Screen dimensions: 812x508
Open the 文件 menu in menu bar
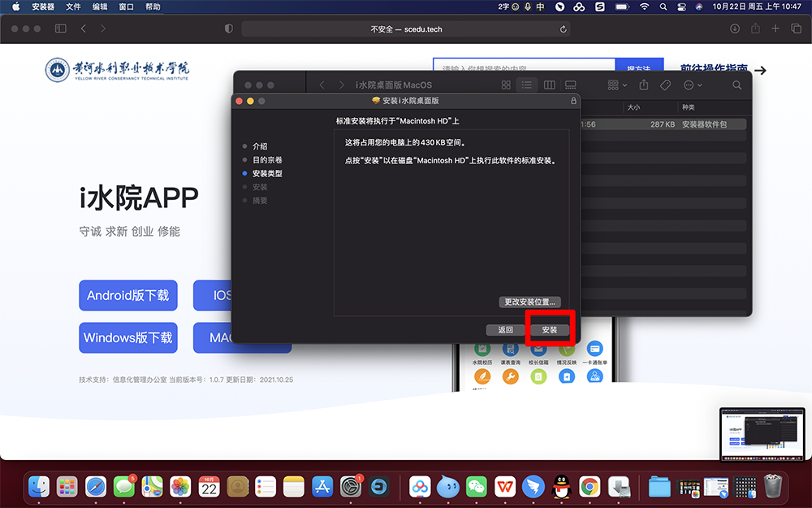tap(73, 7)
